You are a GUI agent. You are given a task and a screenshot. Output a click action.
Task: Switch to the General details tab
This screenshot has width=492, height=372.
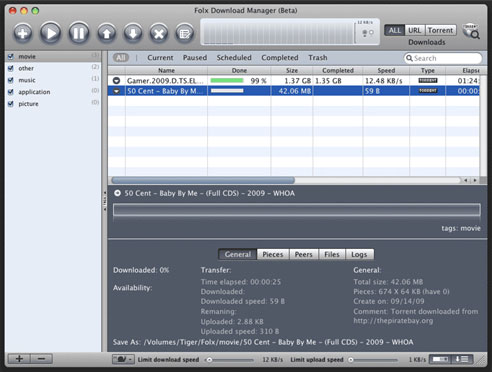(x=237, y=254)
